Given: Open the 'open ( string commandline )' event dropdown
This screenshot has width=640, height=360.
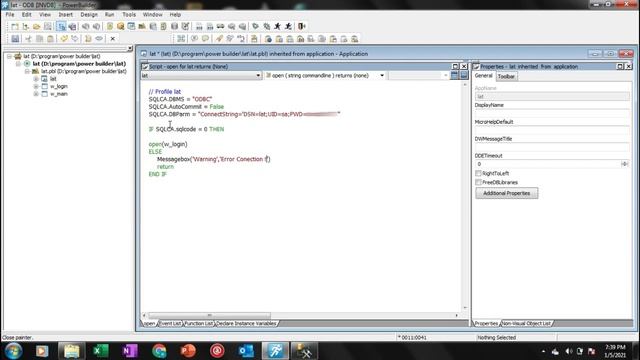Looking at the screenshot, I should pos(382,76).
